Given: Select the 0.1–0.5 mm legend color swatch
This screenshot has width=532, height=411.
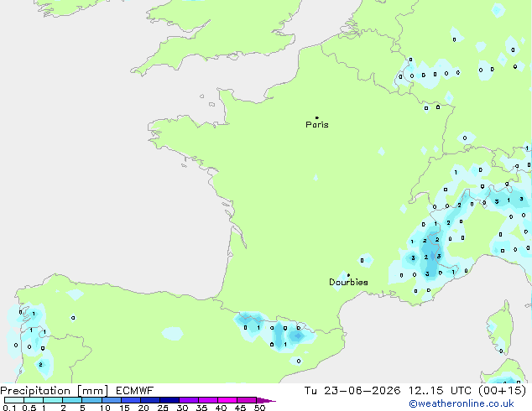Looking at the screenshot, I should pos(14,400).
